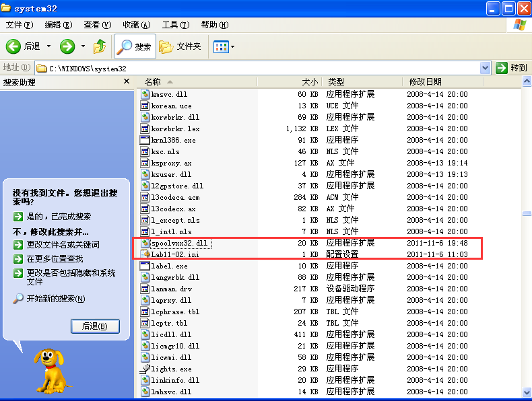Viewport: 532px width, 401px height.
Task: Open the 文件(F) menu
Action: coord(20,25)
